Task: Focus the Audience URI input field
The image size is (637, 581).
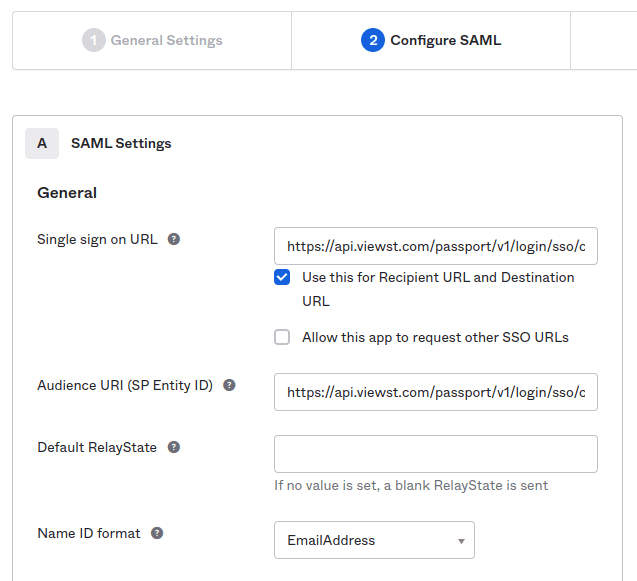Action: pos(435,392)
